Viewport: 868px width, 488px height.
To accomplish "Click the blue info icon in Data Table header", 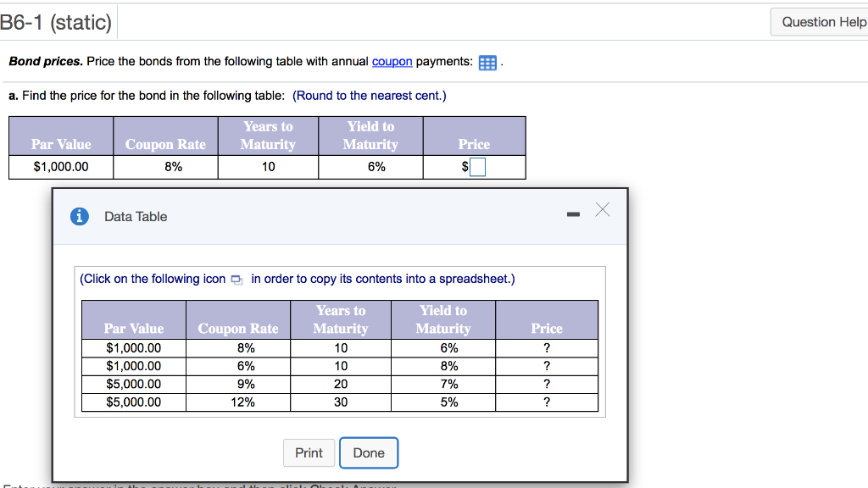I will click(x=79, y=216).
